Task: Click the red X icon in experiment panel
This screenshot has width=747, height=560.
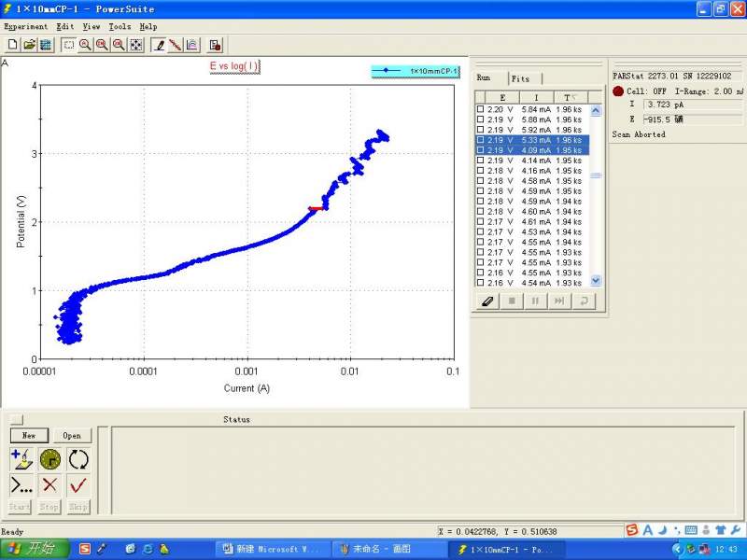Action: (50, 484)
